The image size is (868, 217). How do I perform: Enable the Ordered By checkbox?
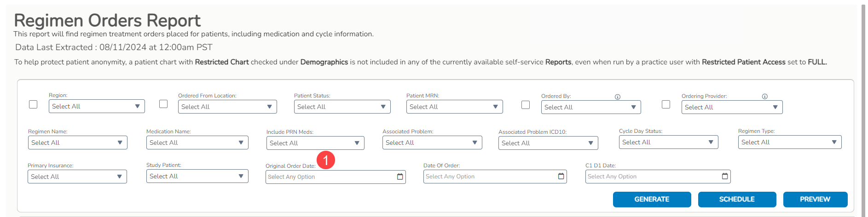(x=526, y=105)
